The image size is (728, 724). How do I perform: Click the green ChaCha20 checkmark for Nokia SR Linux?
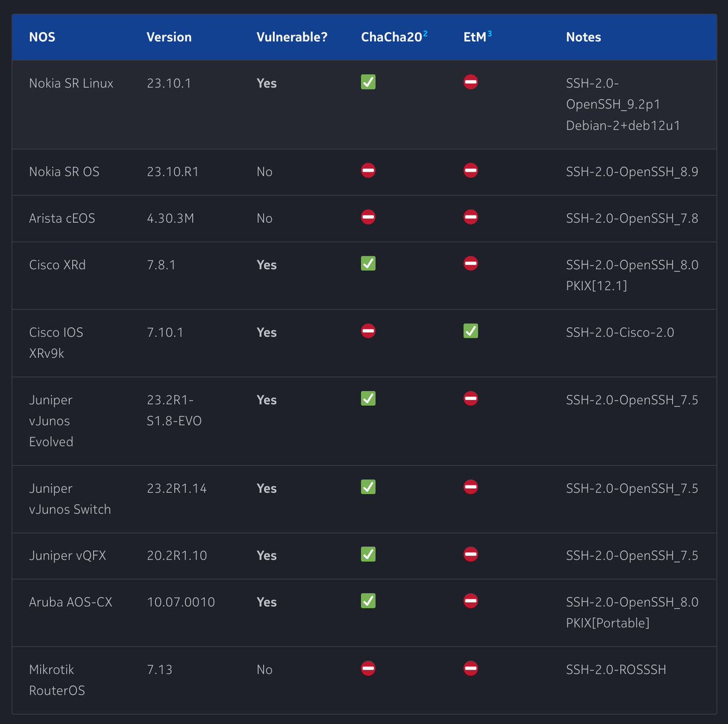click(368, 82)
